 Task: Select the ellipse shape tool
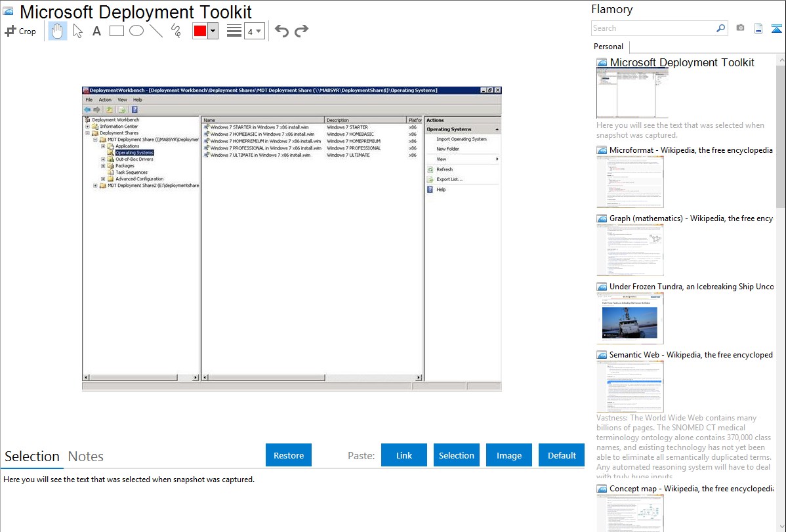[136, 31]
